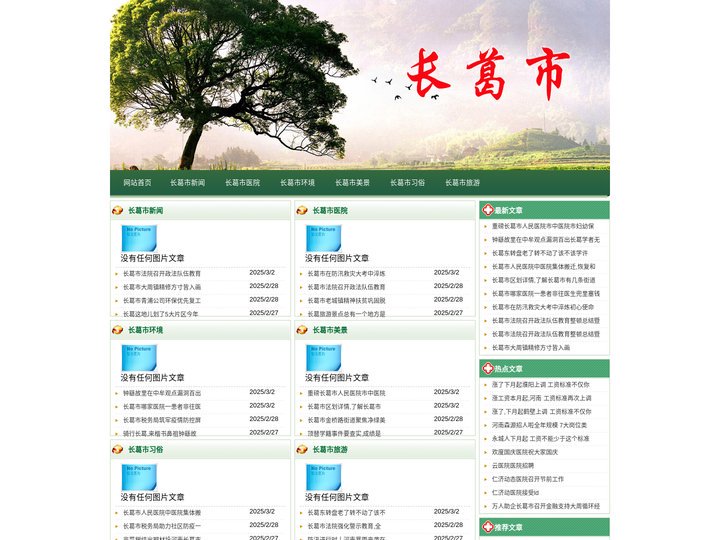Open the 长葛市新闻 section heading link

pos(146,210)
